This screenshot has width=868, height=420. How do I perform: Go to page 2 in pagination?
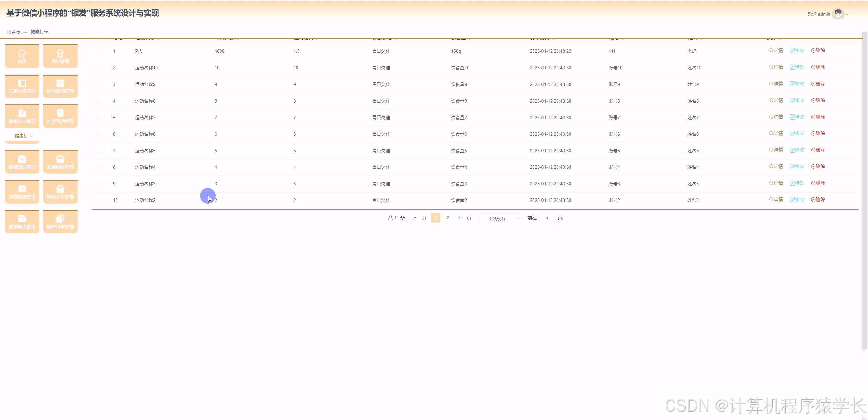coord(448,218)
